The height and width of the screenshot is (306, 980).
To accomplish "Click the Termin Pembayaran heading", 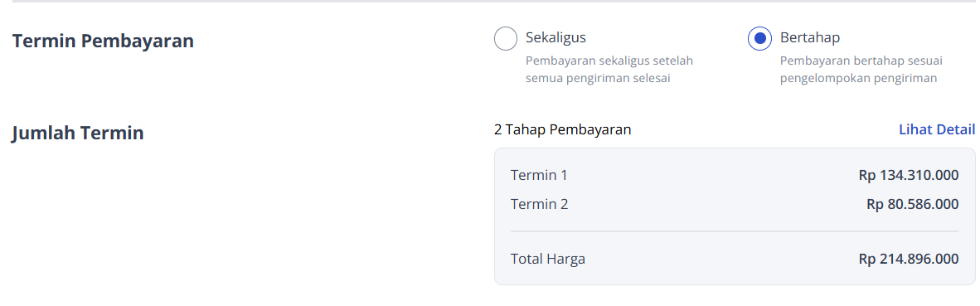I will click(x=103, y=41).
